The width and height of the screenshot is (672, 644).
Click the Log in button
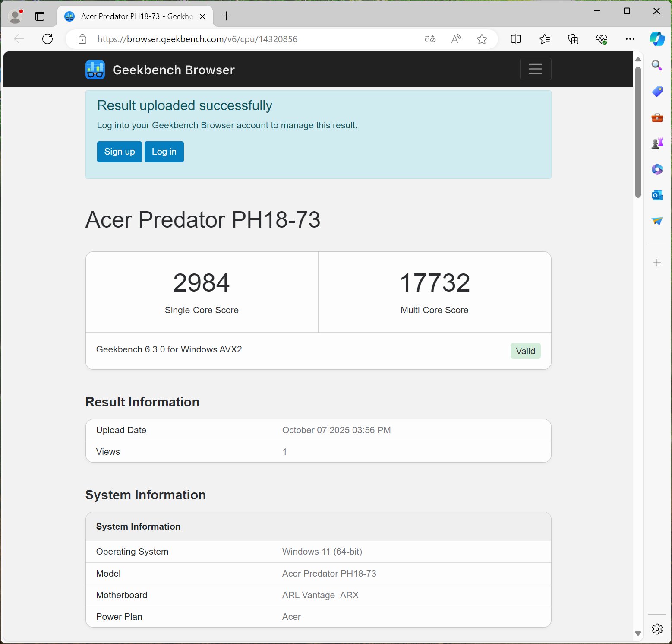tap(164, 152)
